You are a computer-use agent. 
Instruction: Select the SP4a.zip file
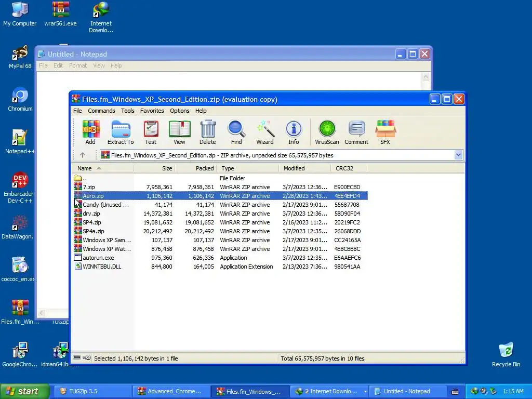220,231
